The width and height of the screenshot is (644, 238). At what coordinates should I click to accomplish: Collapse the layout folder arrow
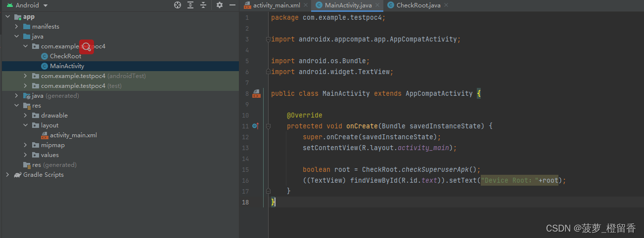tap(26, 125)
